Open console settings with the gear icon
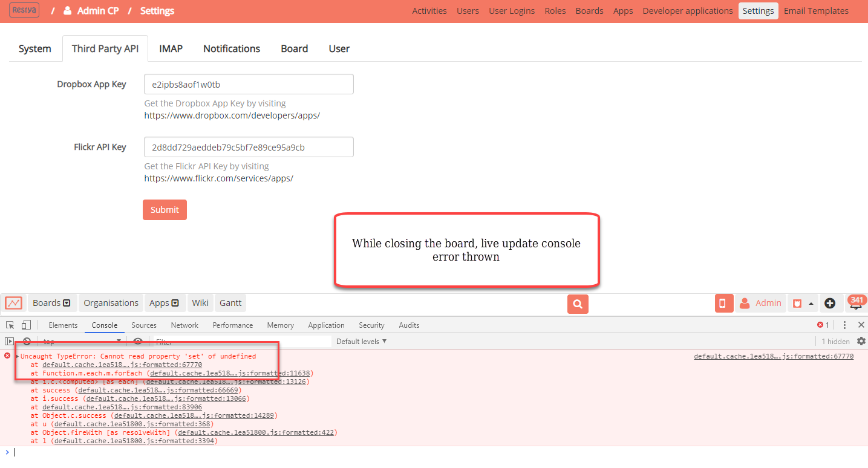Viewport: 868px width, 468px height. pos(860,341)
